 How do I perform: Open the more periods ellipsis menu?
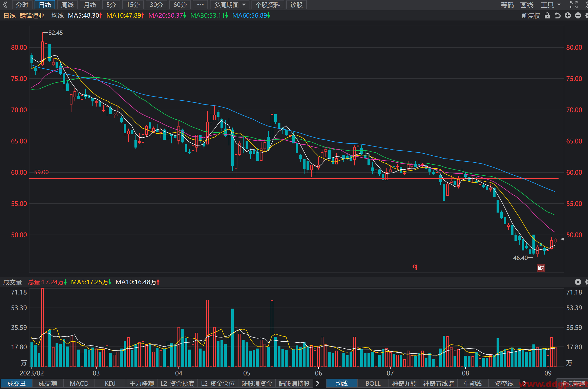(x=200, y=5)
